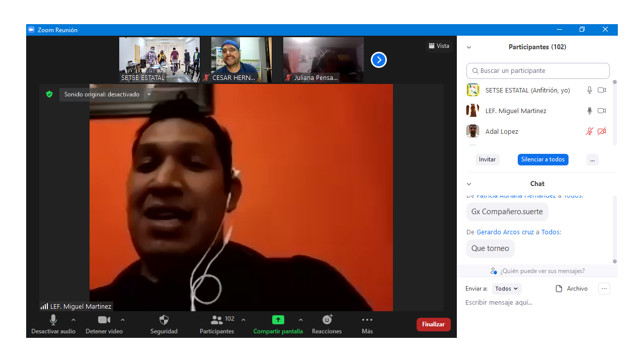Minimize the Zoom Reunión window

pos(559,30)
